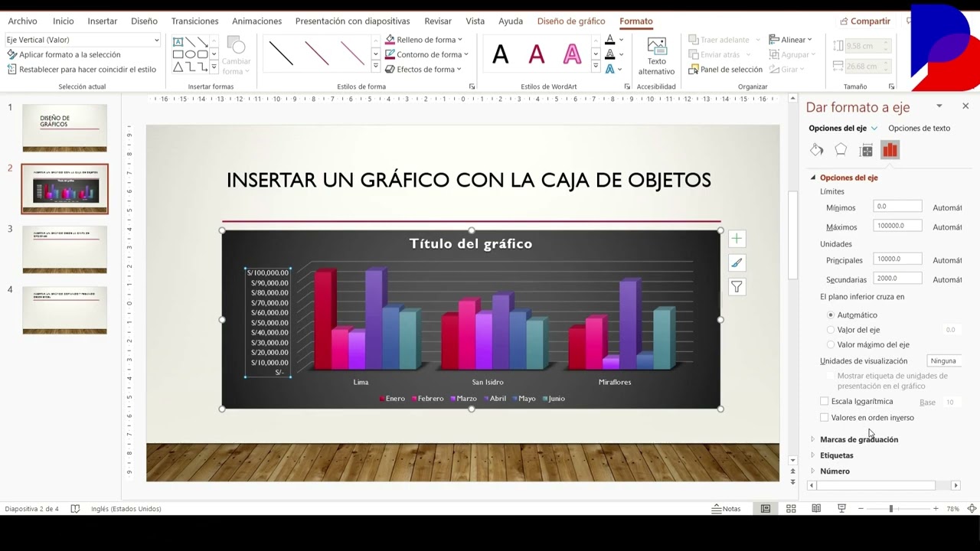Screen dimensions: 980x551
Task: Switch to Slide Sorter view in status bar
Action: (791, 508)
